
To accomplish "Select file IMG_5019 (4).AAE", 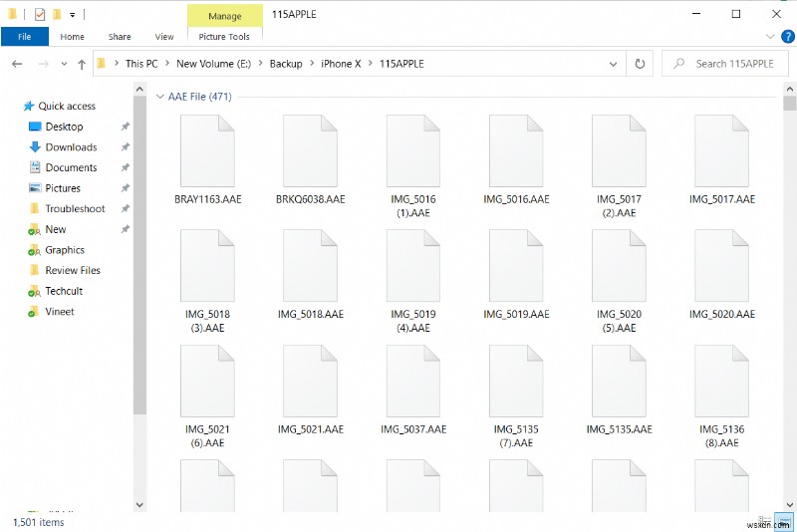I will click(x=413, y=282).
